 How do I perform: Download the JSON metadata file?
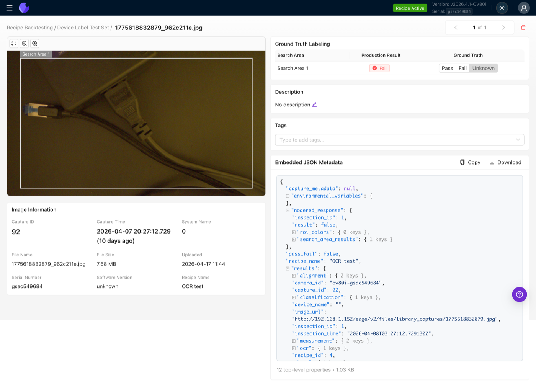(505, 162)
